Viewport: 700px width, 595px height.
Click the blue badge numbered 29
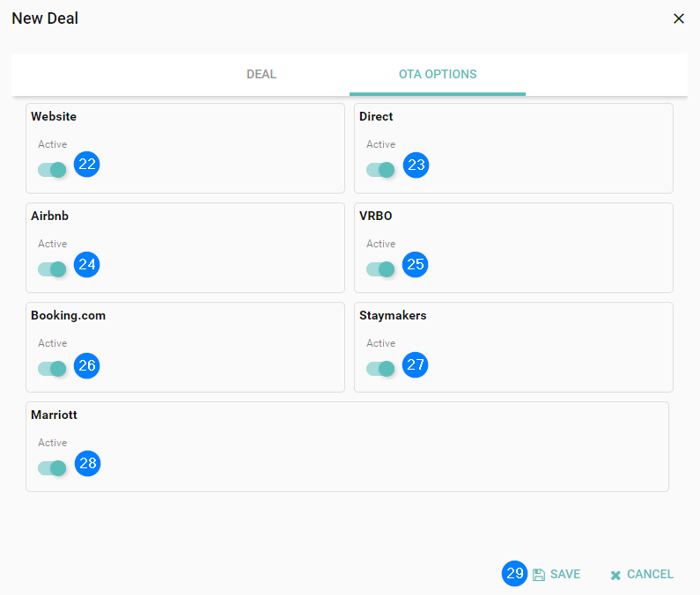point(515,574)
